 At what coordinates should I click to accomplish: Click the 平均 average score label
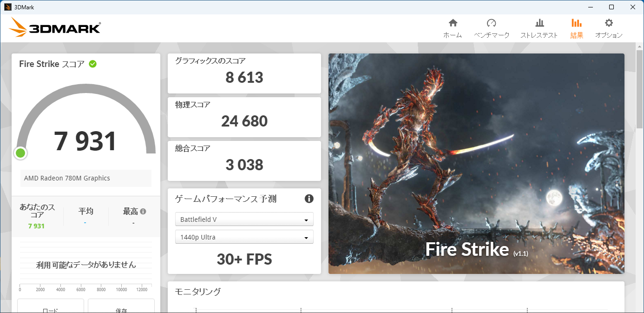(x=86, y=211)
